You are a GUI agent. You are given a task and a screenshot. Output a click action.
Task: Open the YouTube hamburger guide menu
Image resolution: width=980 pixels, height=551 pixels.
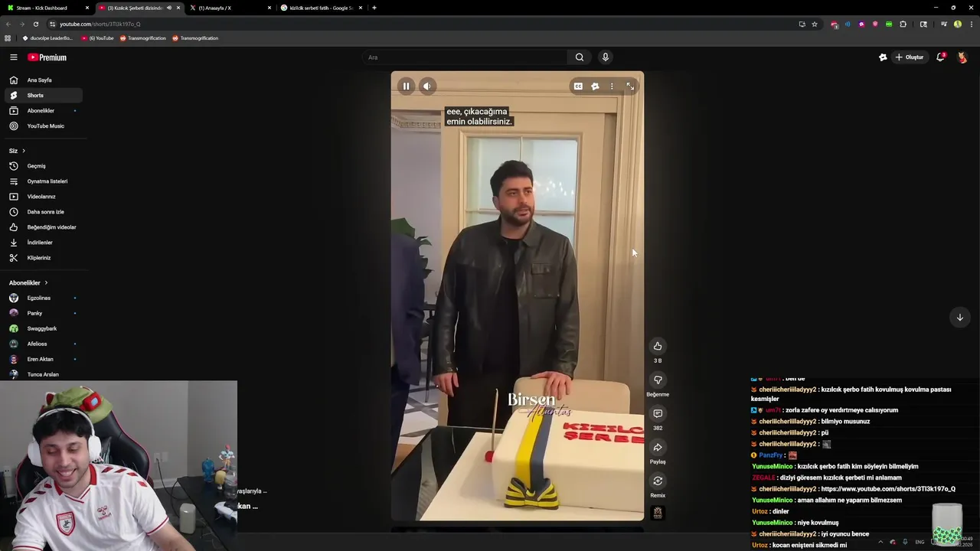coord(14,57)
